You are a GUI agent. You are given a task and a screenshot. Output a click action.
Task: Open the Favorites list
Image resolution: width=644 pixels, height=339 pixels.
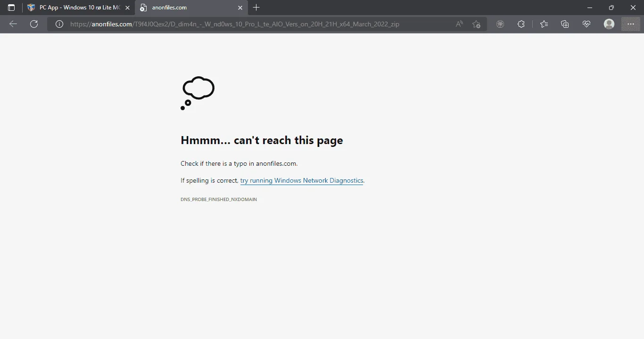pyautogui.click(x=544, y=24)
